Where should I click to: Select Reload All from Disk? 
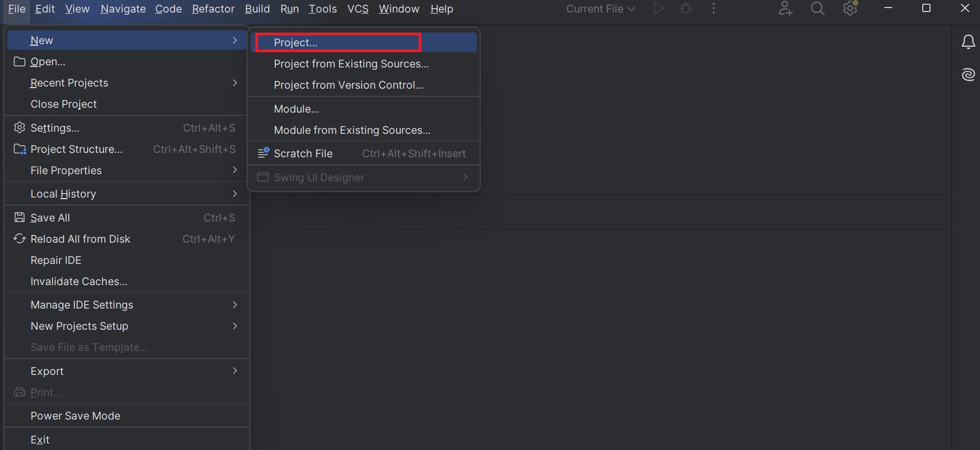click(81, 239)
